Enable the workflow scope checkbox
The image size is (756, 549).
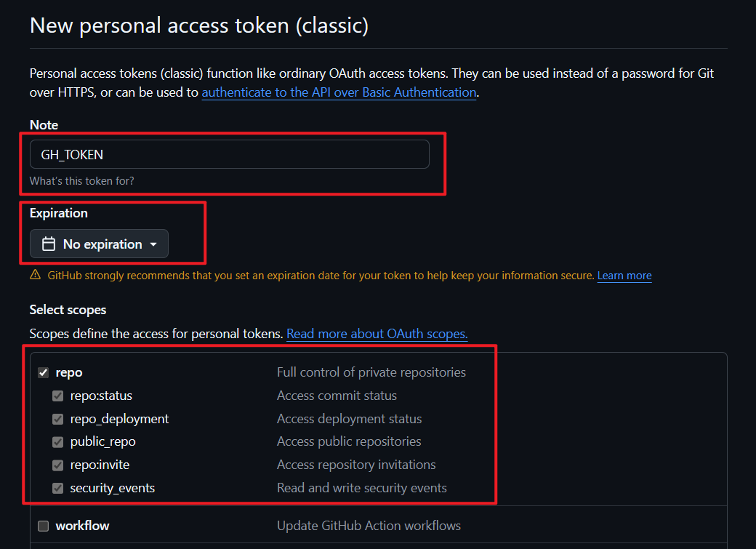(43, 526)
